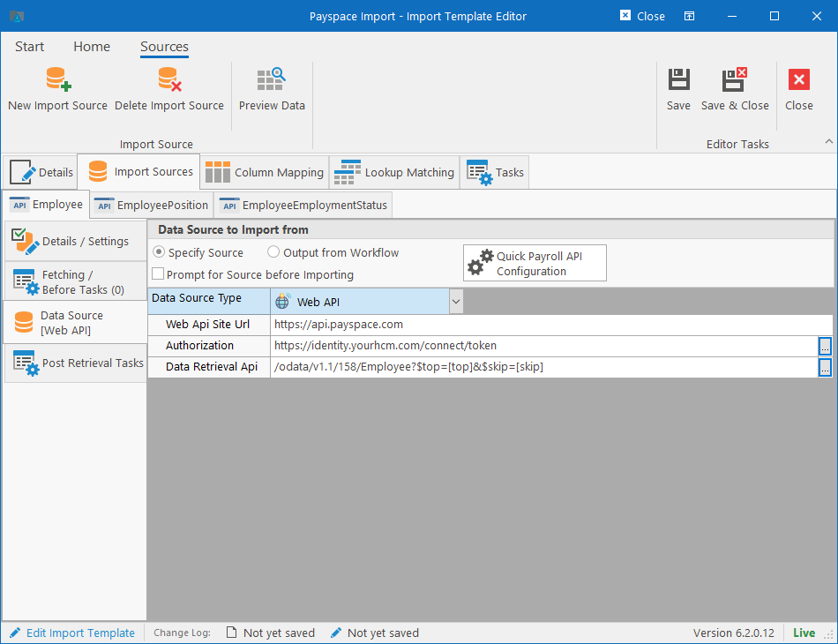
Task: Click the ribbon display options icon
Action: click(x=690, y=16)
